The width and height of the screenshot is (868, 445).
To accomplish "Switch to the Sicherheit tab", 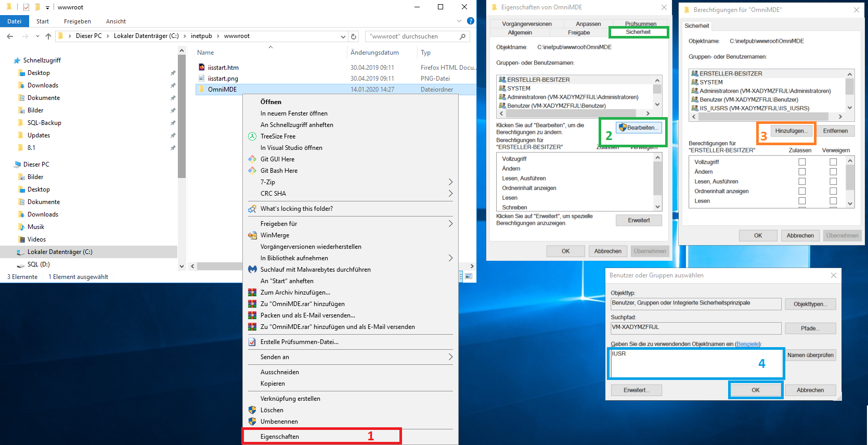I will 638,32.
